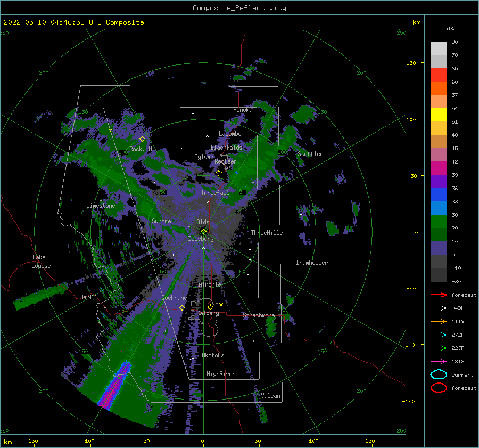Click the magenta 18TS arrow icon
This screenshot has width=479, height=448.
[x=439, y=362]
